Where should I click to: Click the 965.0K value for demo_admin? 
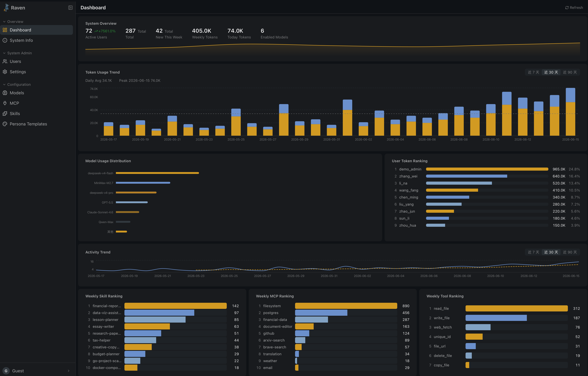coord(559,169)
